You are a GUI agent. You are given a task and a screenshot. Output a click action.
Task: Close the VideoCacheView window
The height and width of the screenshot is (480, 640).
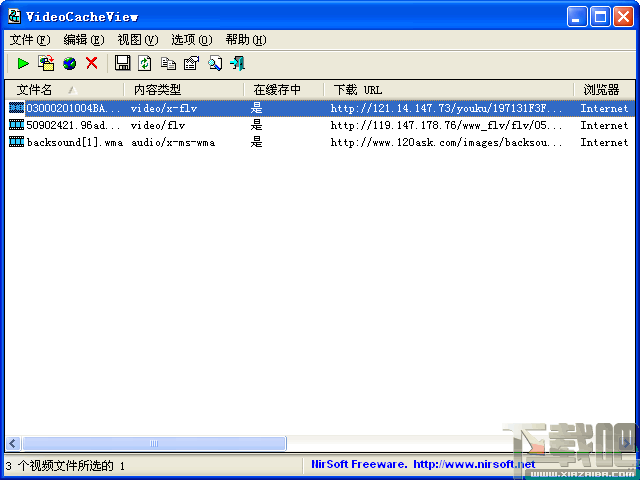coord(624,17)
